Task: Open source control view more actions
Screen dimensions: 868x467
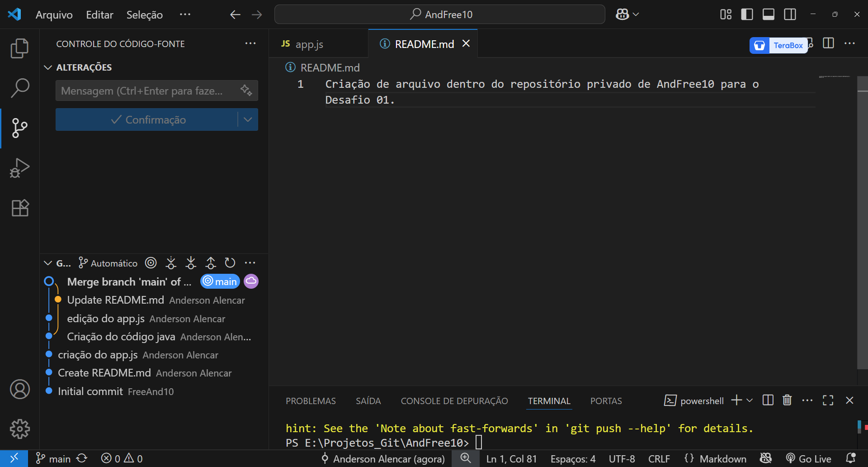Action: click(x=250, y=43)
